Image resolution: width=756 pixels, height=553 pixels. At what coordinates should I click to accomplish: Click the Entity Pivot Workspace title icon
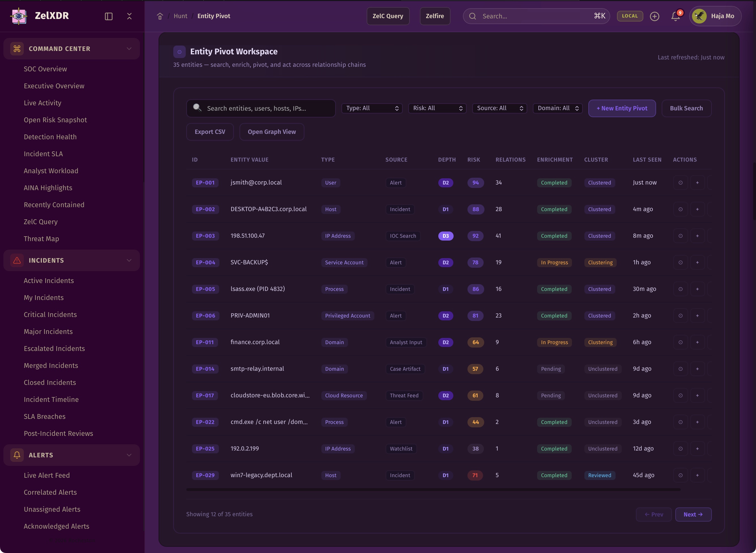[180, 52]
